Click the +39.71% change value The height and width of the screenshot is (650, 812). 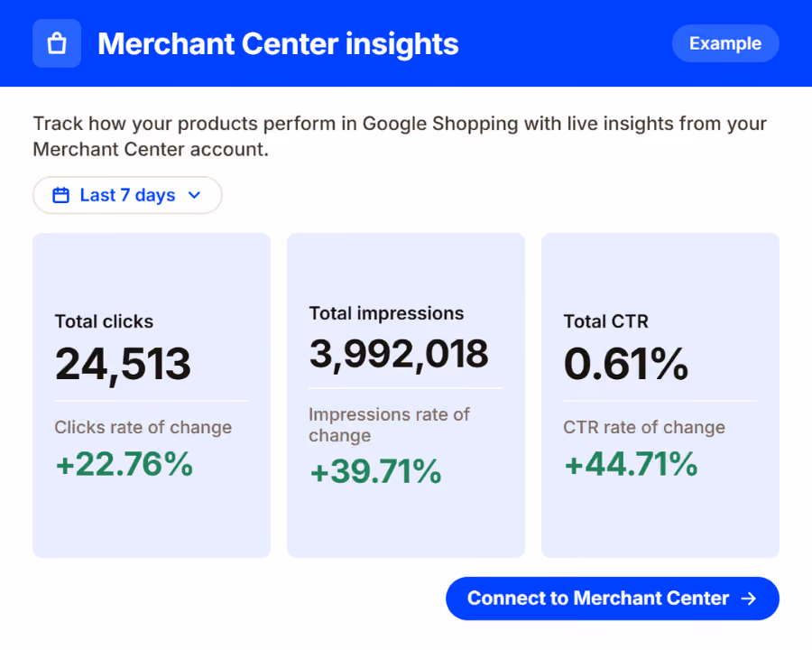tap(375, 471)
